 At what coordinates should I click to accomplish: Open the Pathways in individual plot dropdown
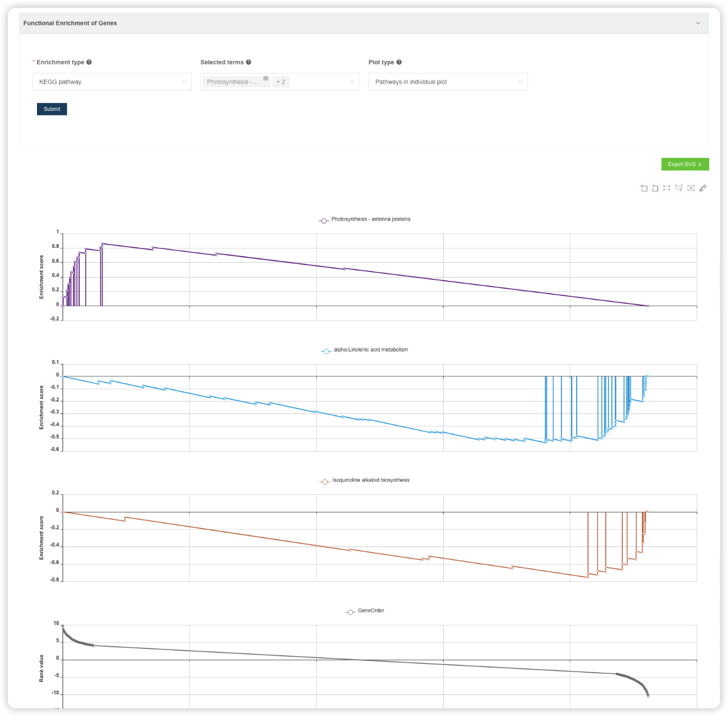click(x=448, y=82)
